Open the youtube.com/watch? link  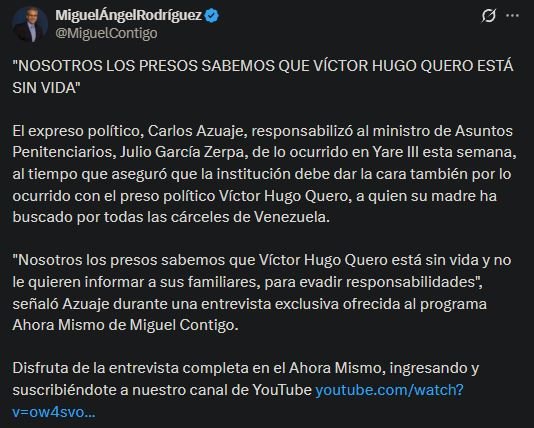pos(390,390)
